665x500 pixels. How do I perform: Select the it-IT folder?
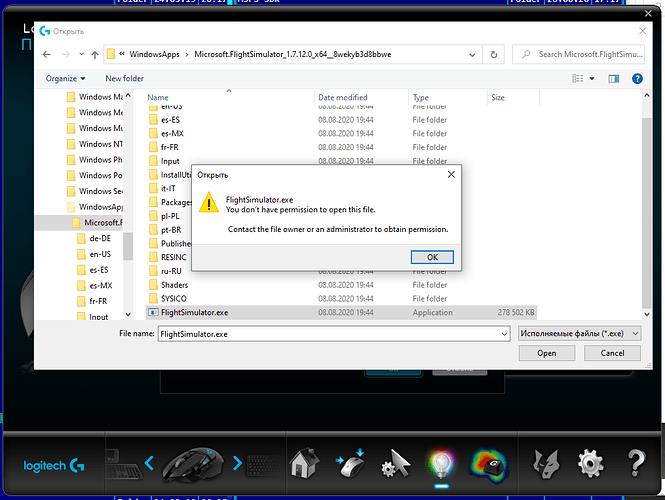tap(168, 188)
